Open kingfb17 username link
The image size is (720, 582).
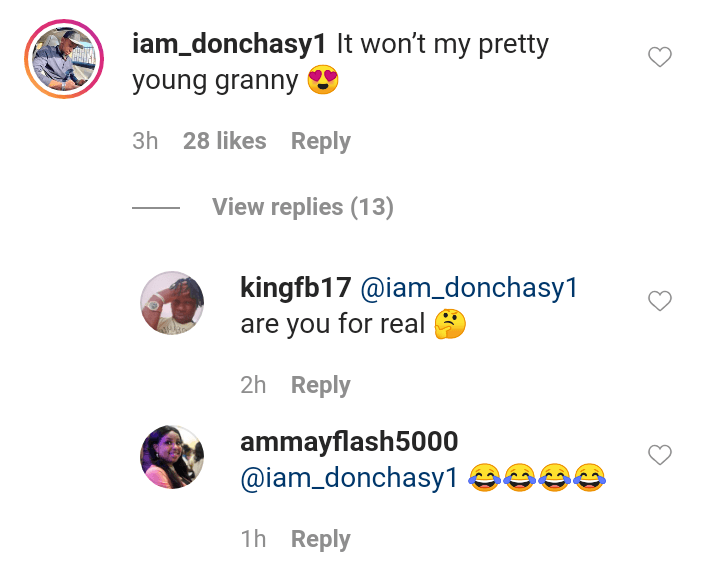[x=295, y=288]
